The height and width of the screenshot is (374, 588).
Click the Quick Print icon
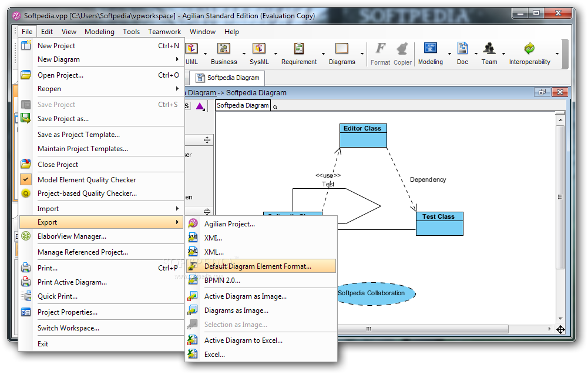point(26,296)
